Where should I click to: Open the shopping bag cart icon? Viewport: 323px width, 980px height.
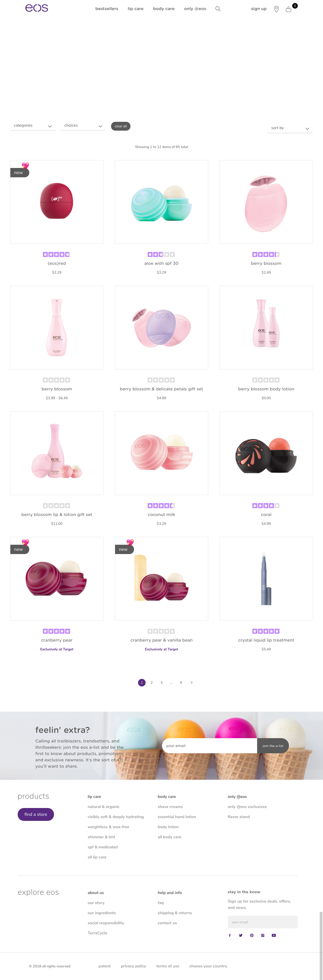tap(289, 9)
